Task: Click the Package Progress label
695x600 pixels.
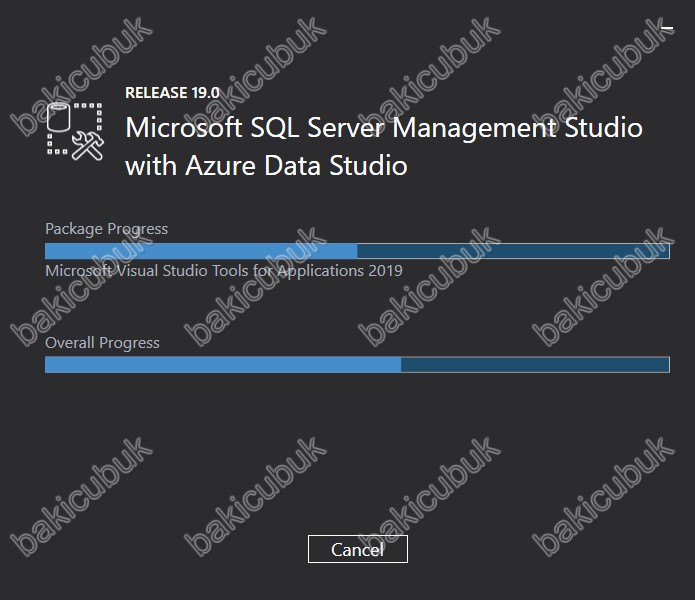Action: pyautogui.click(x=107, y=229)
